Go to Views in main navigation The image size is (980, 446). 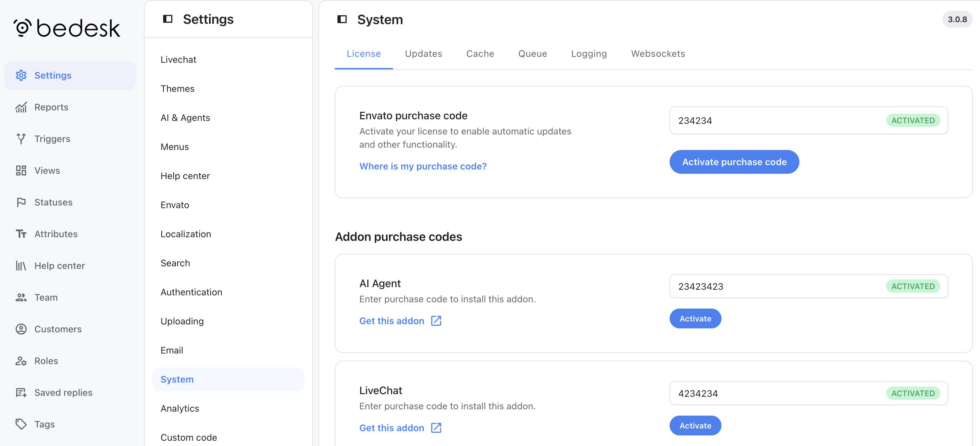click(70, 170)
